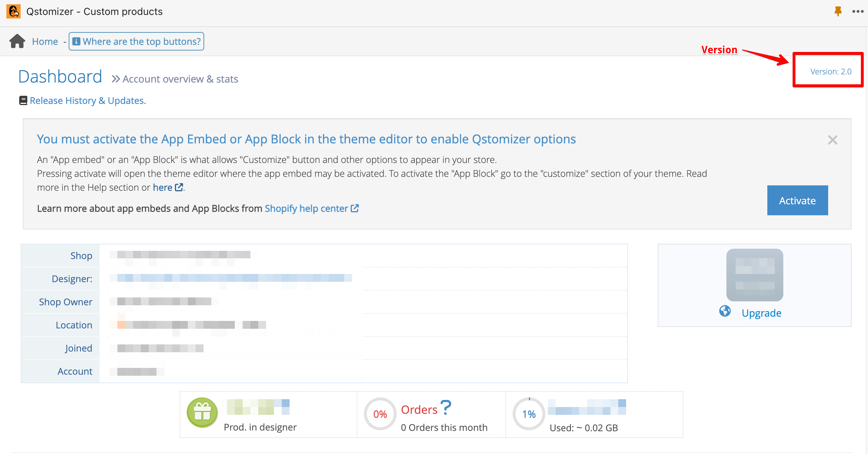Click the Joined row label

[x=79, y=348]
